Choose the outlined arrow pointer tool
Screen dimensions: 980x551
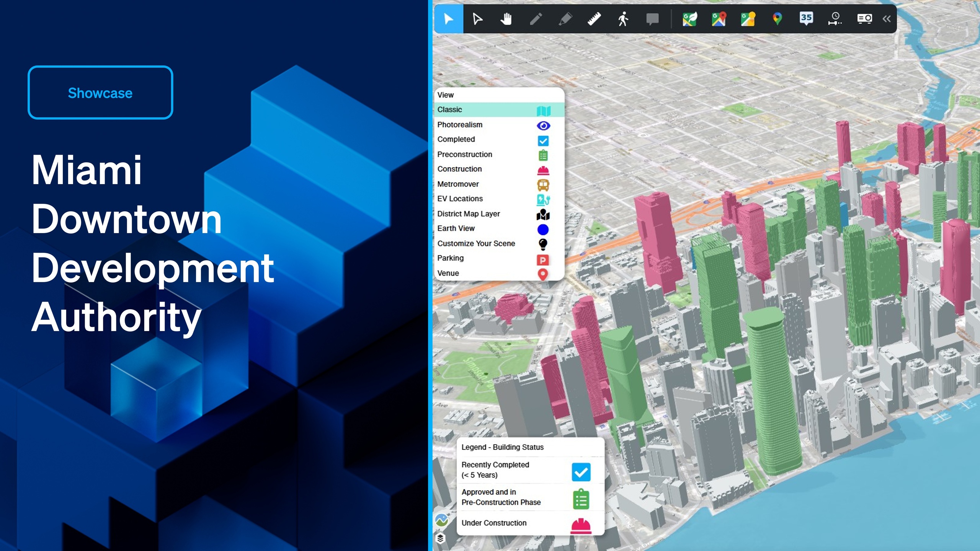[x=477, y=19]
